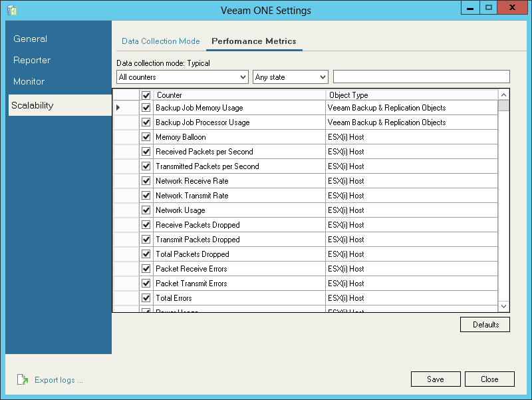Screen dimensions: 532x400
Task: Sort by the Object Type column header
Action: click(x=412, y=95)
